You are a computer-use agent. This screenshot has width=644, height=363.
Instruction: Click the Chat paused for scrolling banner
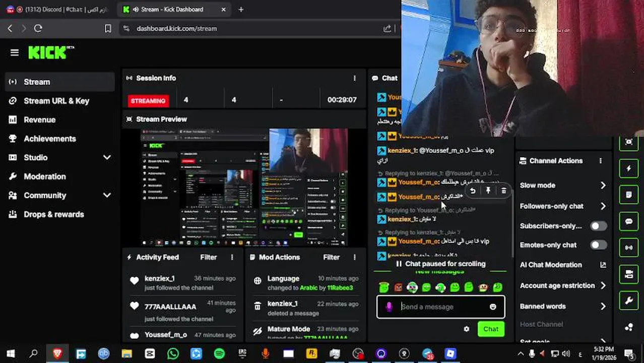(440, 264)
